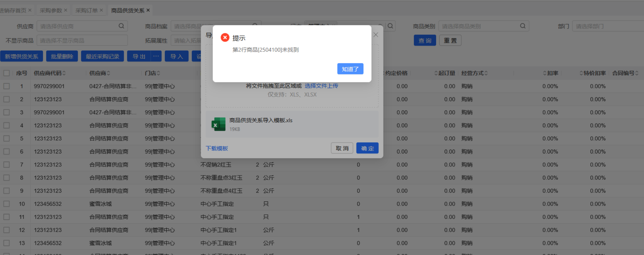Click the 导出 button
This screenshot has width=644, height=255.
[x=139, y=56]
